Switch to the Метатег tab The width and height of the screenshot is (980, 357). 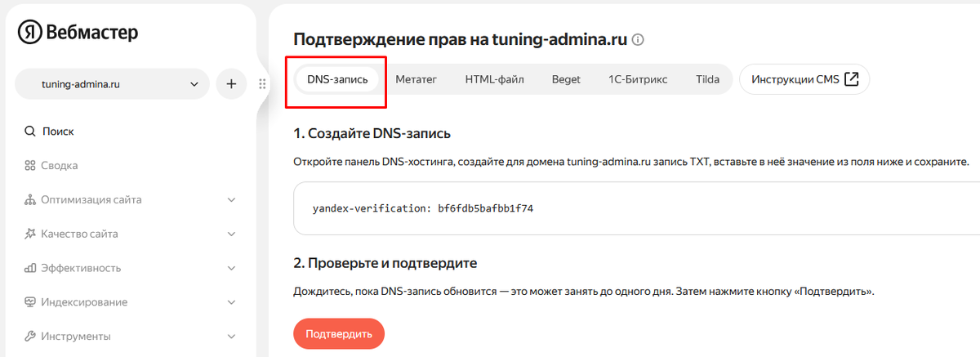[x=416, y=80]
